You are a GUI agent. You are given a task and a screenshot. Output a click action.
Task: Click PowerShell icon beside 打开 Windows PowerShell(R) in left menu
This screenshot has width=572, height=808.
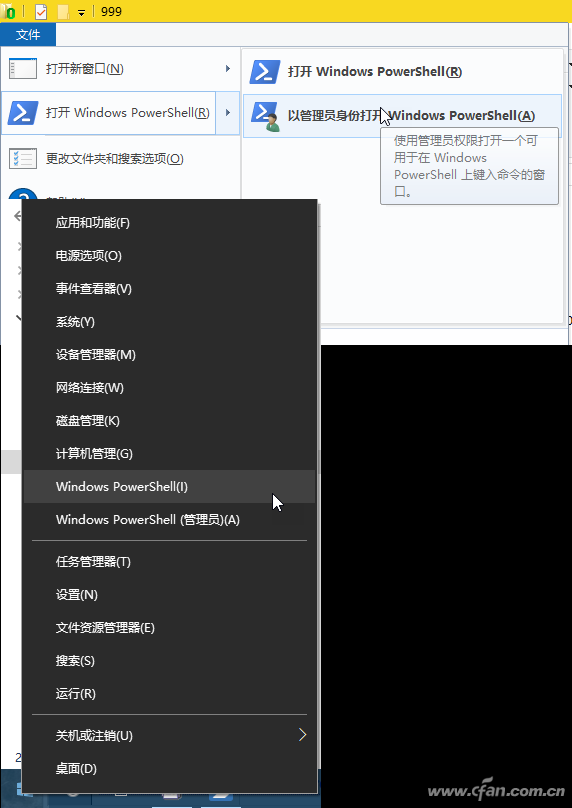[x=23, y=113]
